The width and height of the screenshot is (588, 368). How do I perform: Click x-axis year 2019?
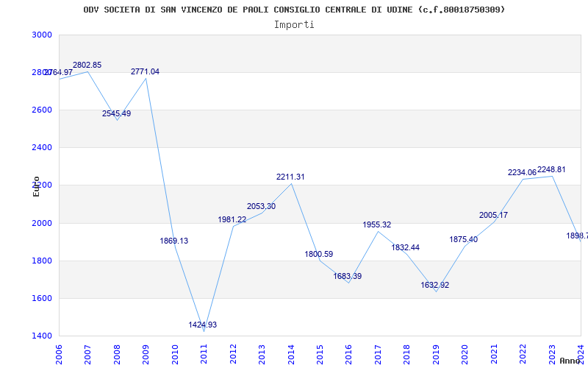(x=436, y=354)
